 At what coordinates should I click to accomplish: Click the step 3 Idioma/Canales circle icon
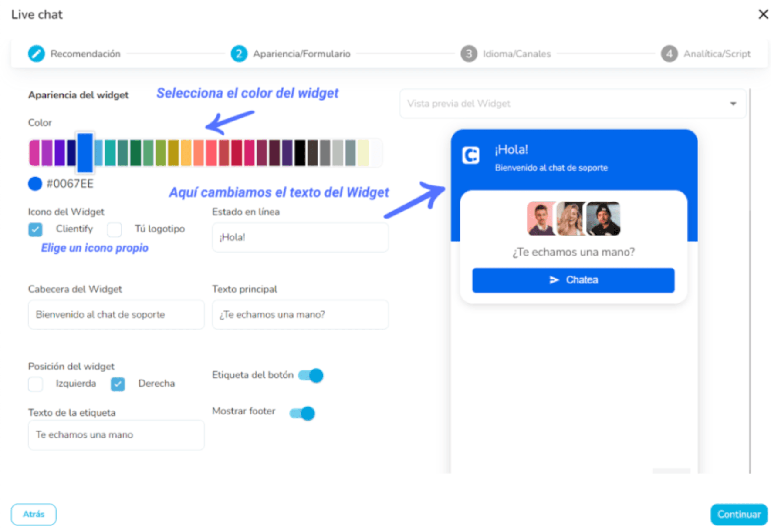[x=469, y=54]
